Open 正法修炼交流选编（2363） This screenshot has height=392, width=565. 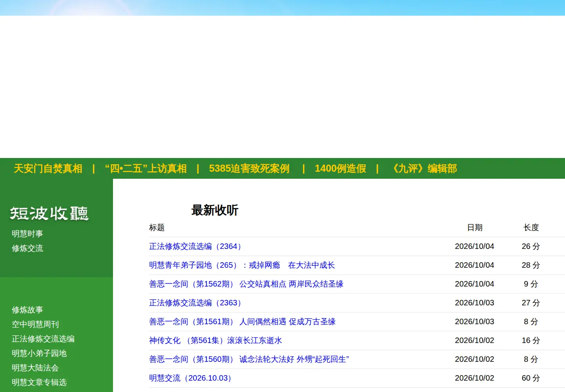[196, 303]
